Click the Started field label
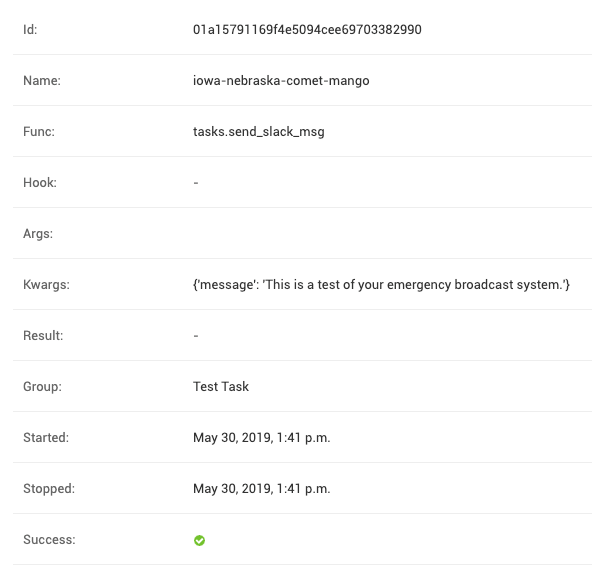592x583 pixels. pyautogui.click(x=46, y=438)
